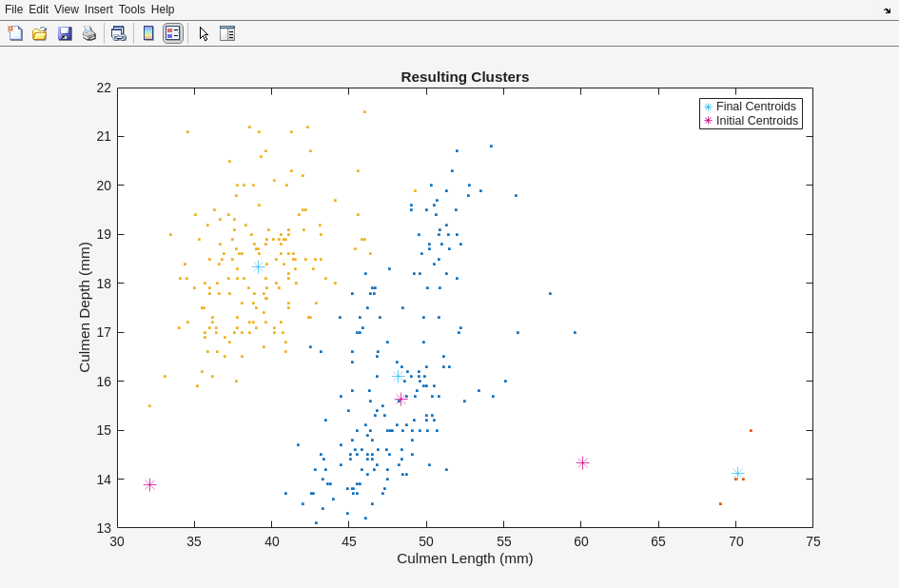Toggle the Insert Legend toolbar button
The width and height of the screenshot is (899, 588).
pos(172,33)
